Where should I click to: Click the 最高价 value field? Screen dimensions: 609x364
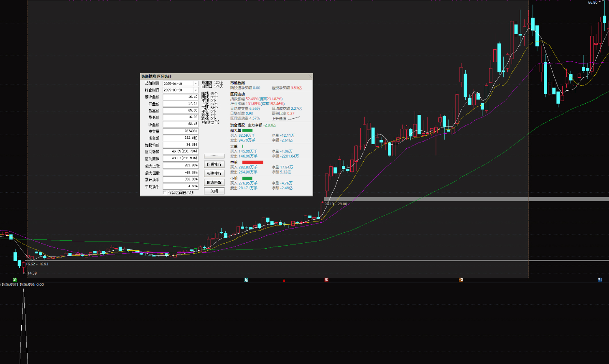click(181, 111)
